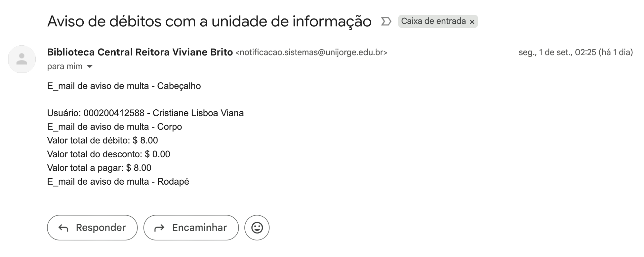Click the Rodapé line in email body
The image size is (644, 257).
click(118, 182)
